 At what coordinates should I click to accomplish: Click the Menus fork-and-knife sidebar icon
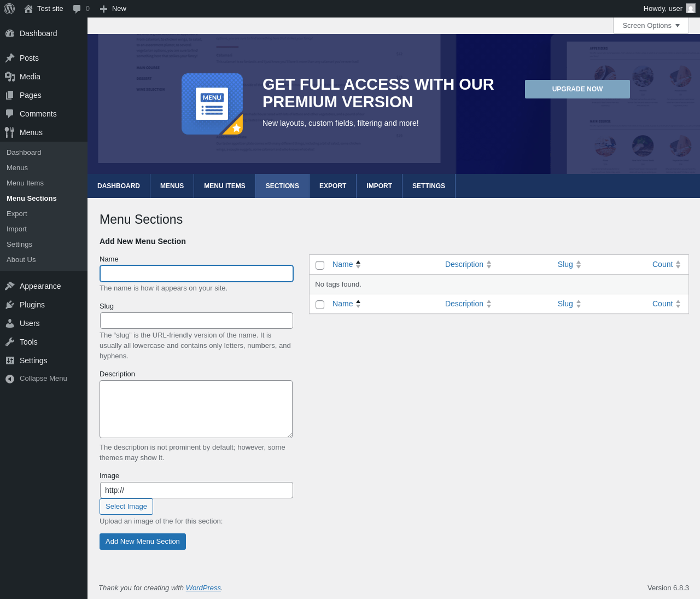pyautogui.click(x=9, y=132)
